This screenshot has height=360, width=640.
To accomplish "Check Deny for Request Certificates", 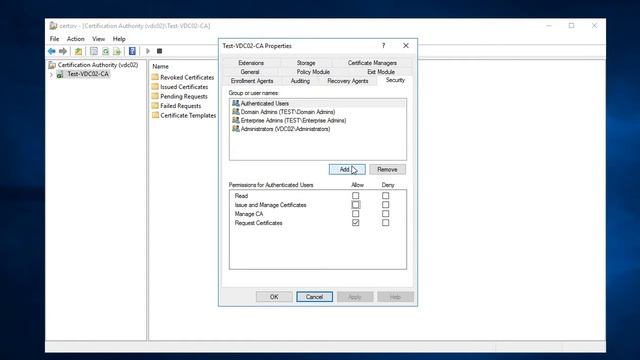I will 385,222.
